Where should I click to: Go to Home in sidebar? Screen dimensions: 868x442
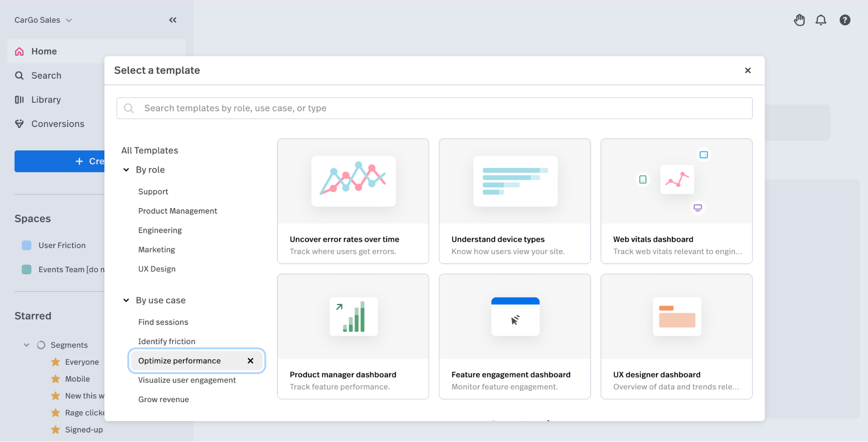coord(96,51)
